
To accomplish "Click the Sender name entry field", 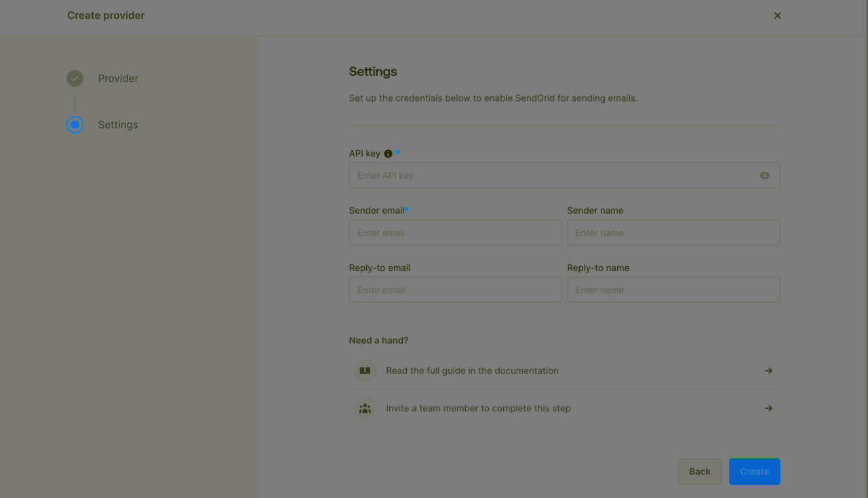I will pyautogui.click(x=673, y=232).
